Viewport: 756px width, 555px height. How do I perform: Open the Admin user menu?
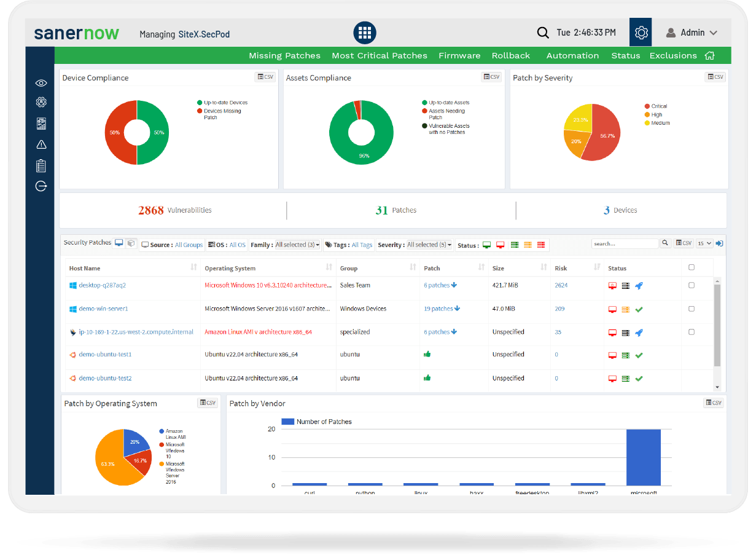coord(692,33)
